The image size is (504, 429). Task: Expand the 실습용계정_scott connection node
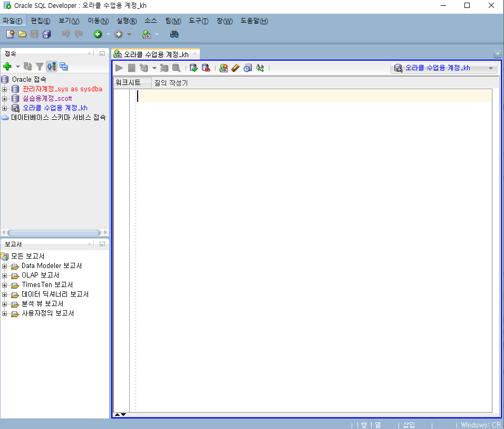coord(5,99)
